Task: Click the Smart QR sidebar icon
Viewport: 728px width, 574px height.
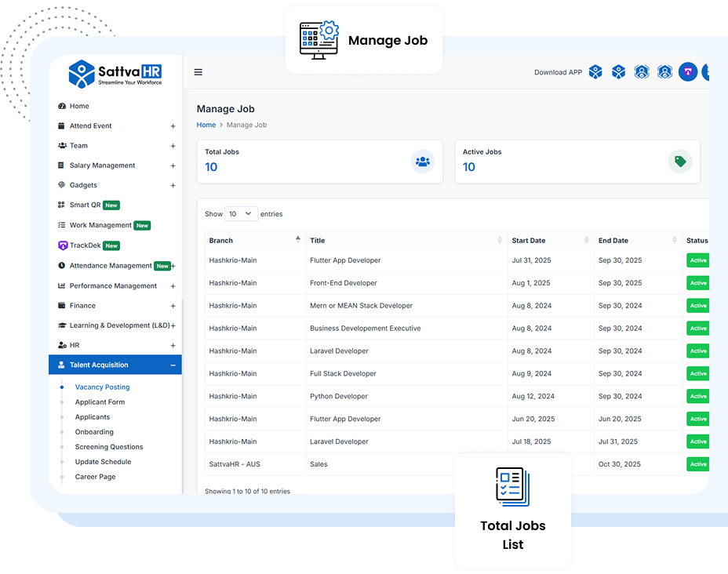Action: pos(62,205)
